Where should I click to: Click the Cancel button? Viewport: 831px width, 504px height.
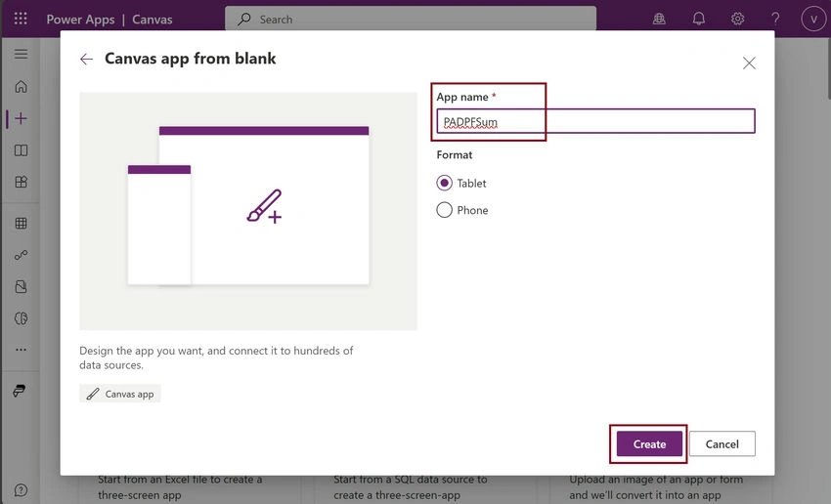(x=722, y=443)
